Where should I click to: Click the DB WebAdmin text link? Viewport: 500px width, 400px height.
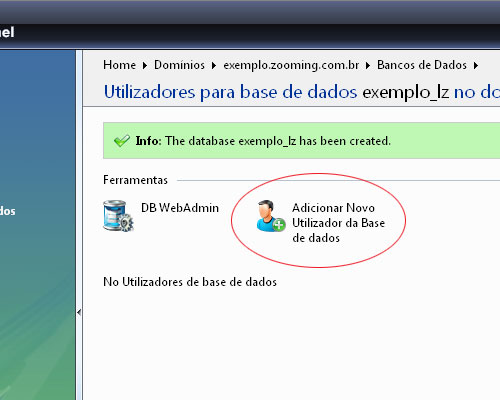180,208
